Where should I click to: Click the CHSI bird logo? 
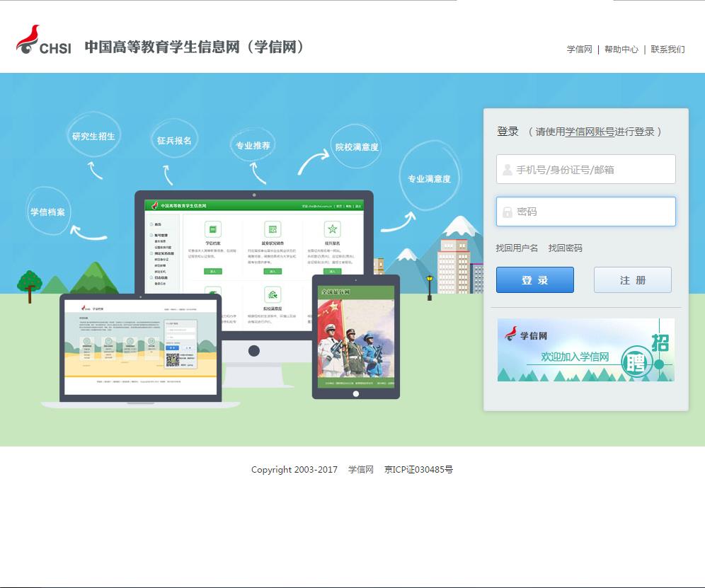[x=44, y=40]
